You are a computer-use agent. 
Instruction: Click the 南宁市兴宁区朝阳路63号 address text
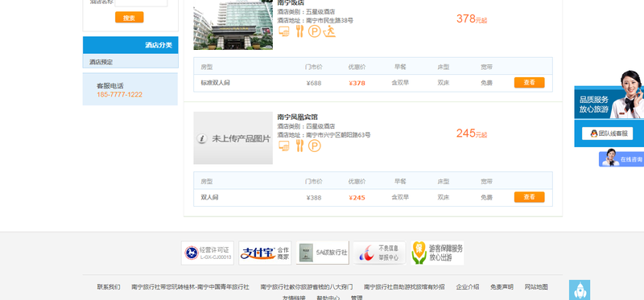coord(338,134)
